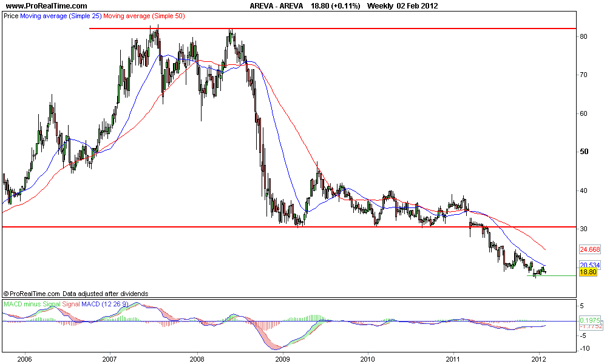The image size is (607, 364).
Task: Click the bold 50 price axis label
Action: [x=584, y=152]
